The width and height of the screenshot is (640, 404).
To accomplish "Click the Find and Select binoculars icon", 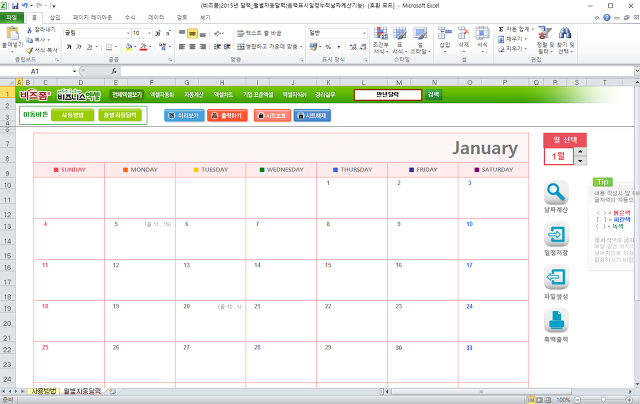I will tap(565, 33).
